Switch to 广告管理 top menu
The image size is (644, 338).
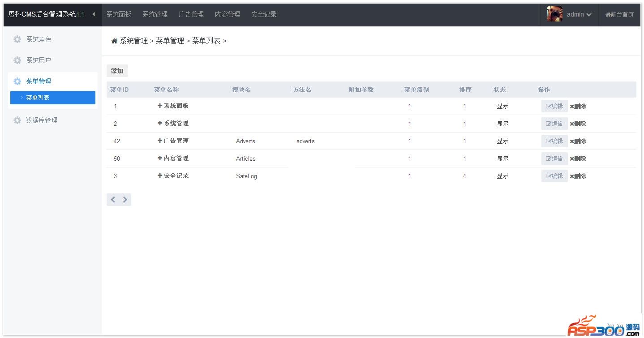tap(191, 14)
